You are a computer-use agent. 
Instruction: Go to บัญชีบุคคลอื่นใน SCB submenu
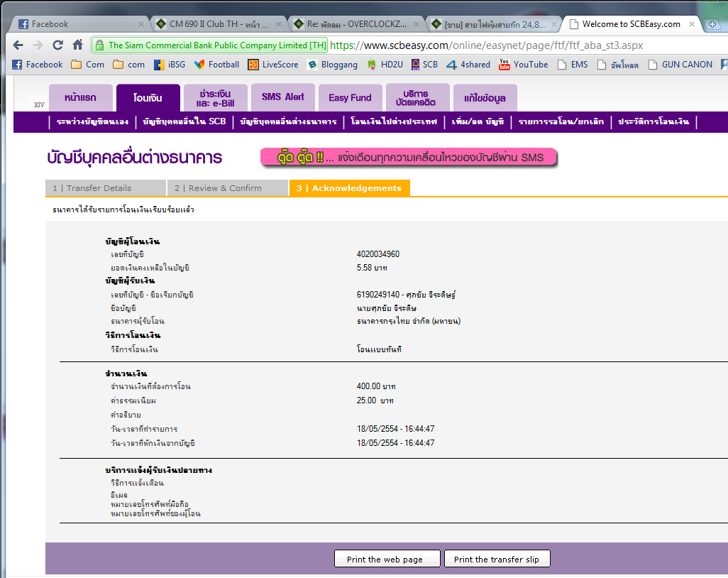(x=184, y=121)
